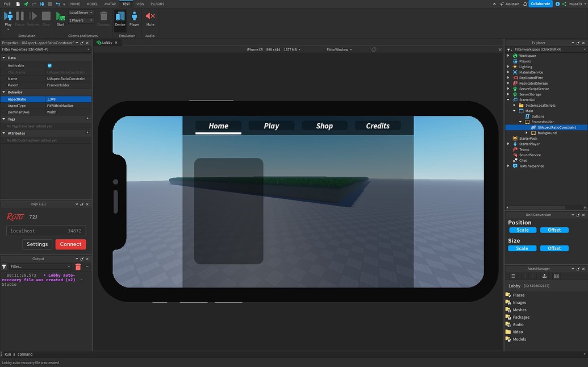Switch to the MODEL ribbon tab
588x367 pixels.
click(92, 3)
